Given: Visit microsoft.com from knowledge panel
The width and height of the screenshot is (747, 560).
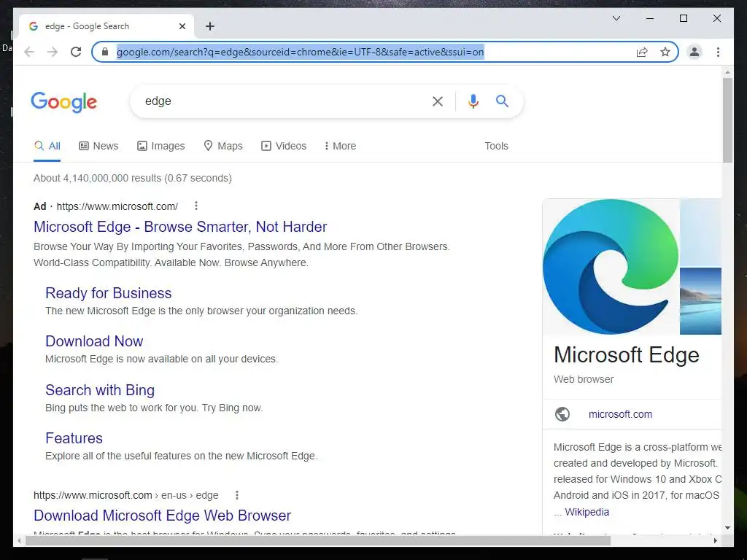Looking at the screenshot, I should [620, 414].
